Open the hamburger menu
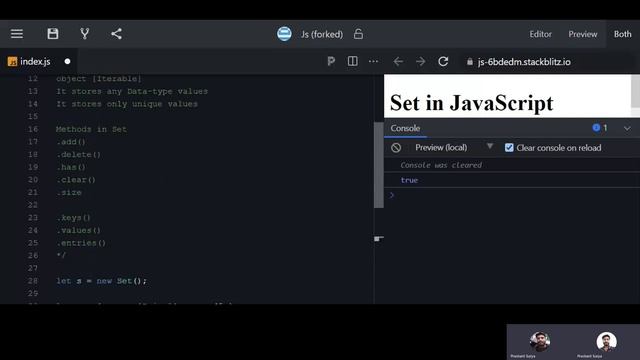Viewport: 640px width, 360px height. point(17,34)
